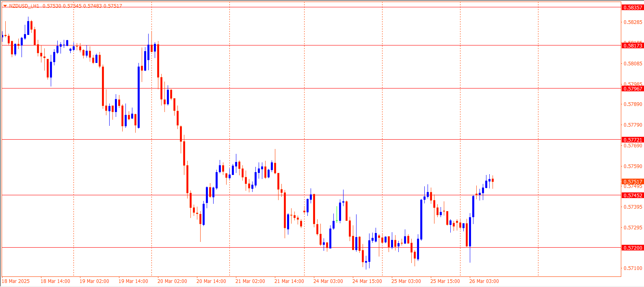Click the 21 Mar 14:00 time label
The image size is (644, 287).
pos(289,281)
